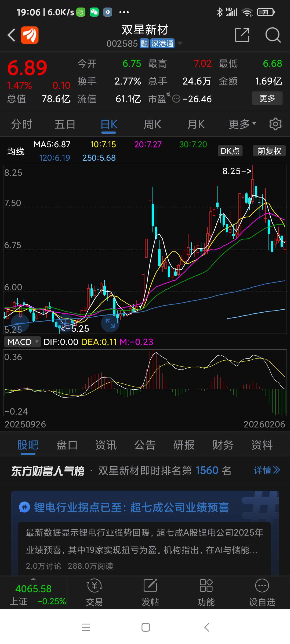
Task: Tap the MA5:6.87 value
Action: click(x=52, y=144)
